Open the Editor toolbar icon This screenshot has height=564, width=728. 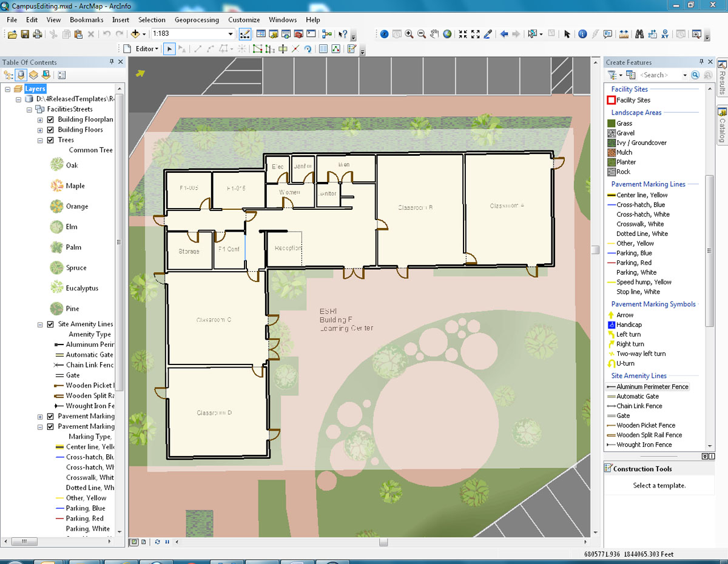[245, 34]
